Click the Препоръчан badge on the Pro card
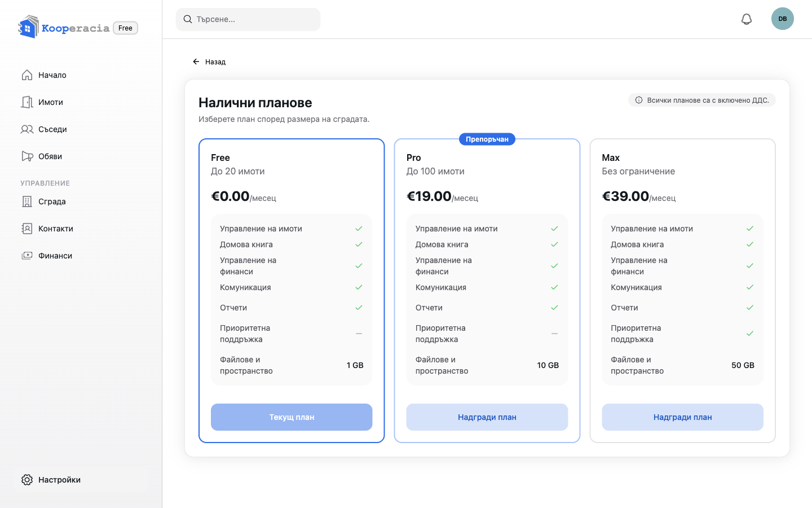The width and height of the screenshot is (812, 508). (487, 139)
